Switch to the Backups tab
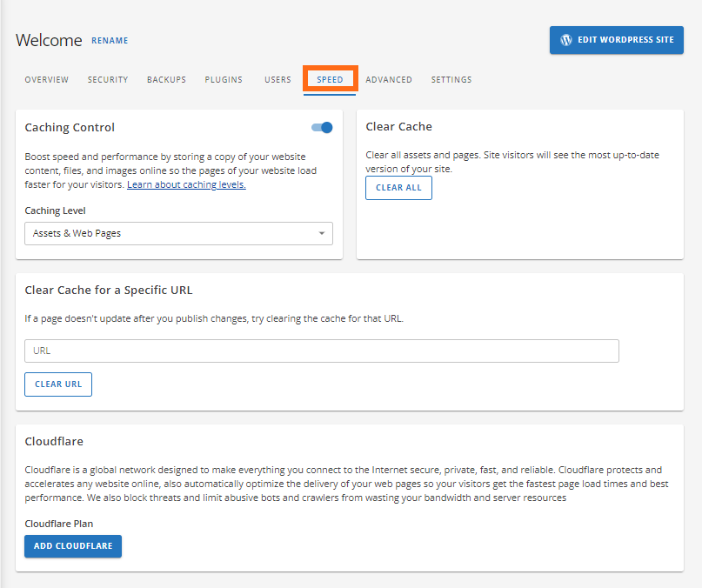 pyautogui.click(x=165, y=79)
